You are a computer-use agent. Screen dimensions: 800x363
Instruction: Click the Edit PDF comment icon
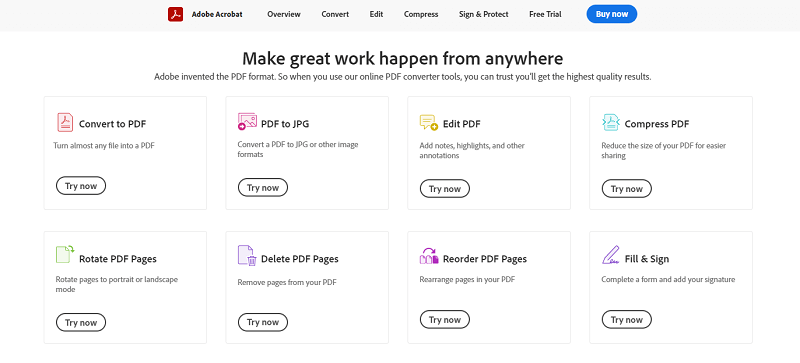click(429, 123)
